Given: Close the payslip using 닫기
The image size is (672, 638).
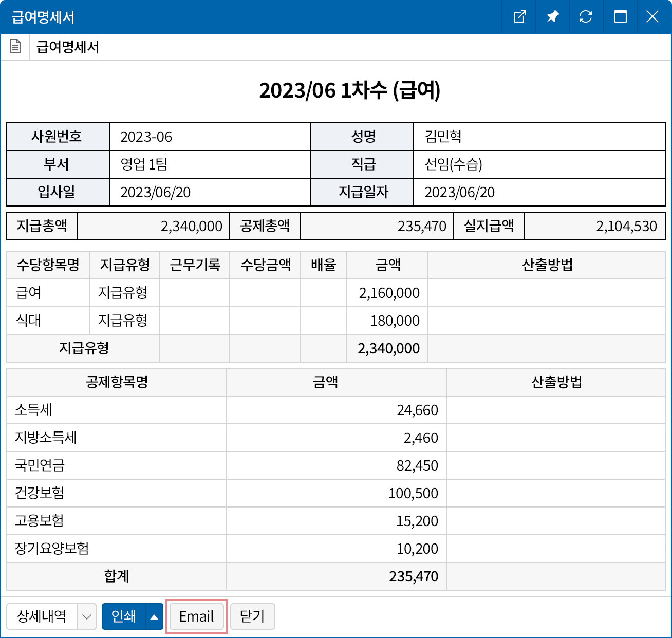Looking at the screenshot, I should click(253, 616).
